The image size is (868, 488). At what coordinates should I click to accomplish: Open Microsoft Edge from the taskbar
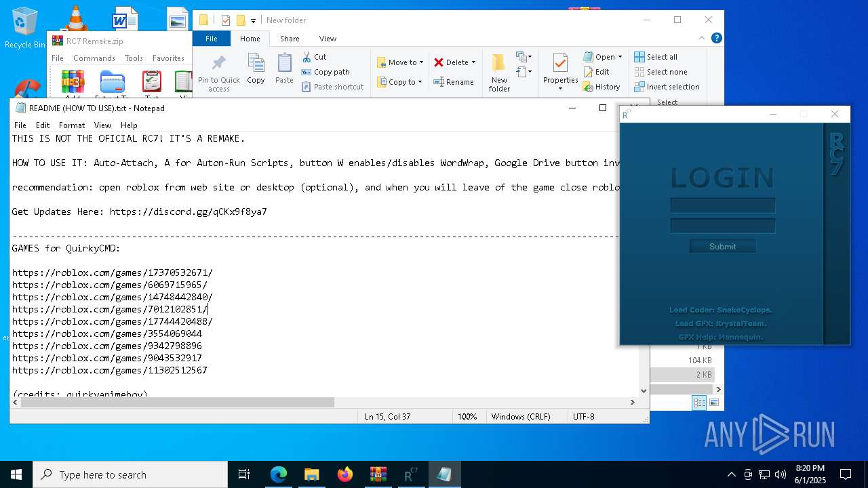pos(279,474)
